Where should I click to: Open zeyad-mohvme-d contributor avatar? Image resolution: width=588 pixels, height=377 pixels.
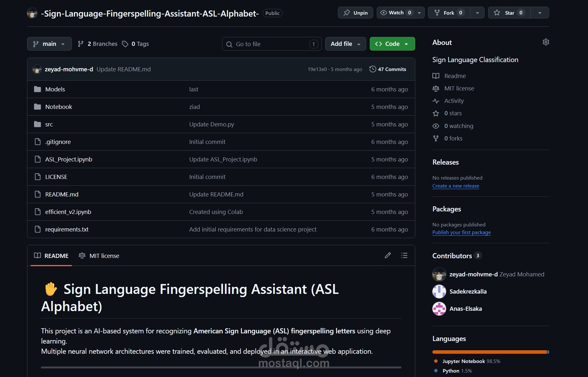coord(439,274)
